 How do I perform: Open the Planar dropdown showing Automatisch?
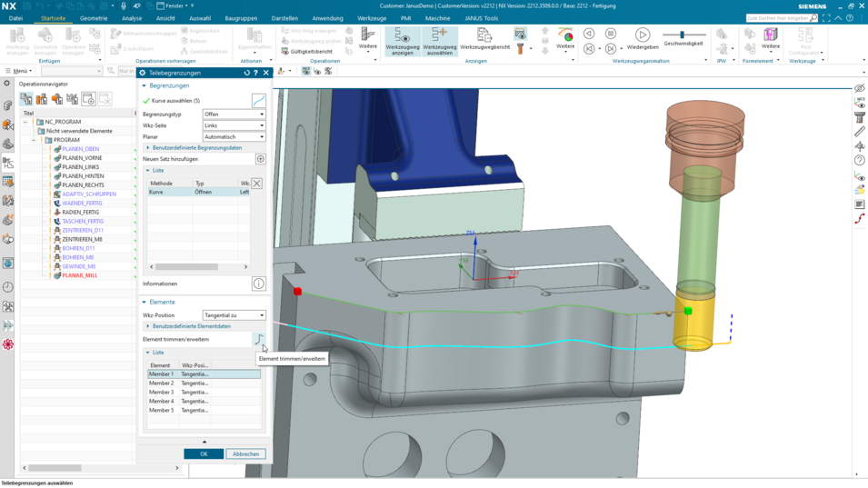point(234,136)
